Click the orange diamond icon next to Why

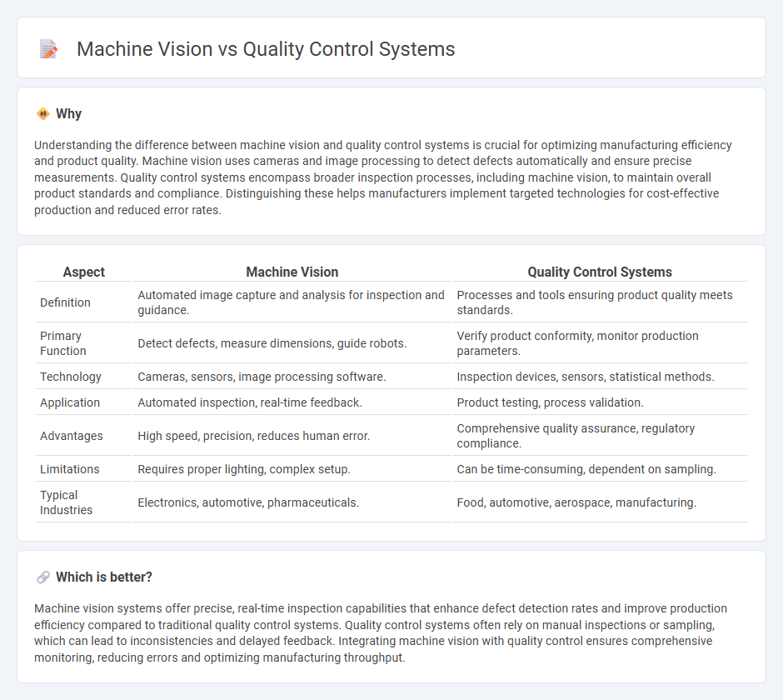click(43, 114)
